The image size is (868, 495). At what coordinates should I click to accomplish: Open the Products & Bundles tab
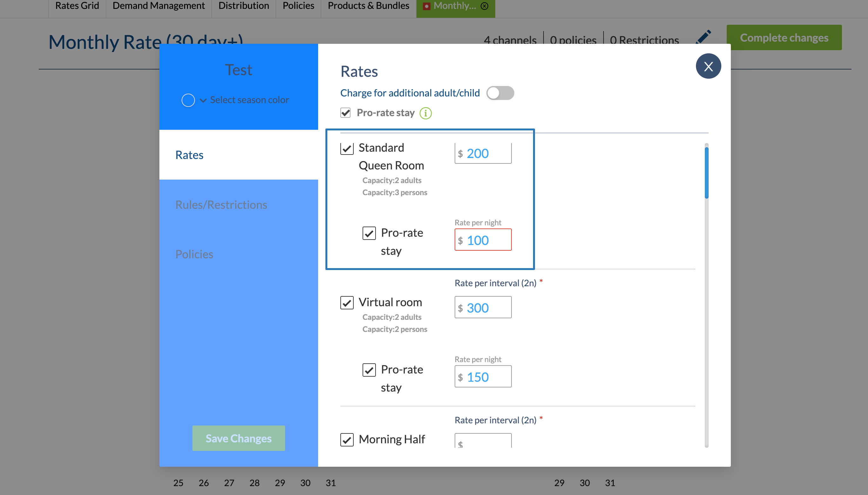368,6
